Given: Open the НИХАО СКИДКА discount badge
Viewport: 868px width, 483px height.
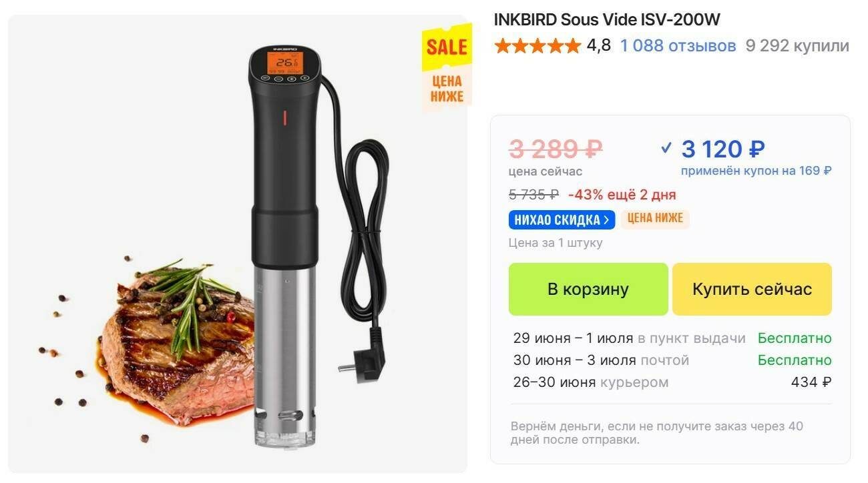Looking at the screenshot, I should click(562, 219).
